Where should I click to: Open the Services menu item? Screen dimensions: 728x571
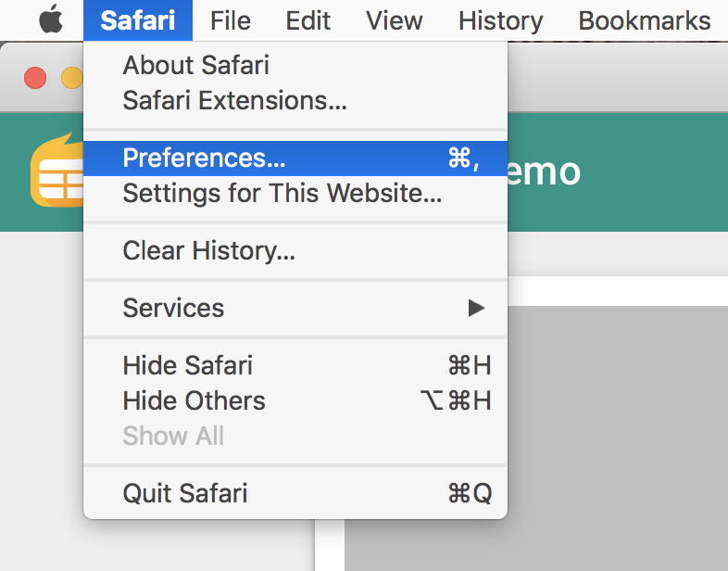click(295, 308)
